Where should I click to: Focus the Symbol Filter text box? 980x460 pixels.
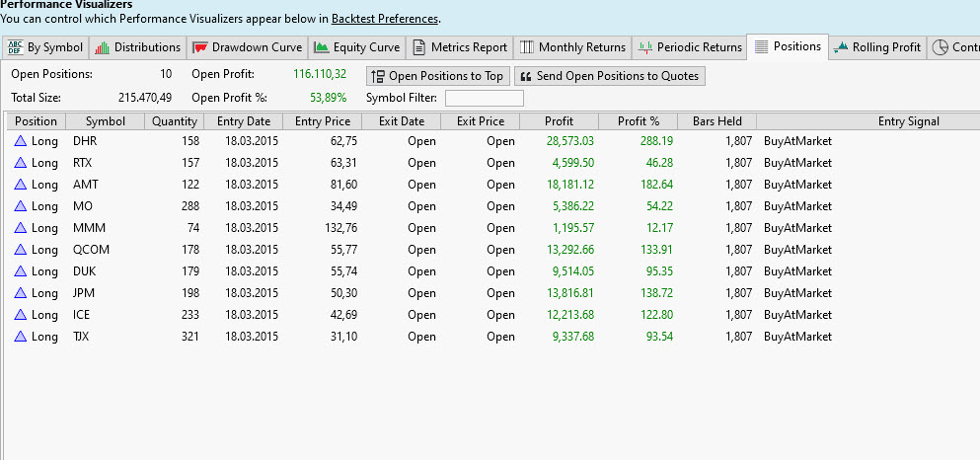(484, 98)
